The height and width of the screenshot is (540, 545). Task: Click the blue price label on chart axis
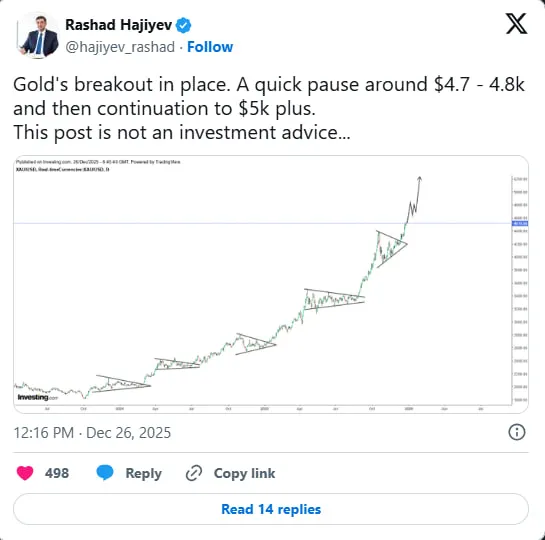tap(520, 223)
